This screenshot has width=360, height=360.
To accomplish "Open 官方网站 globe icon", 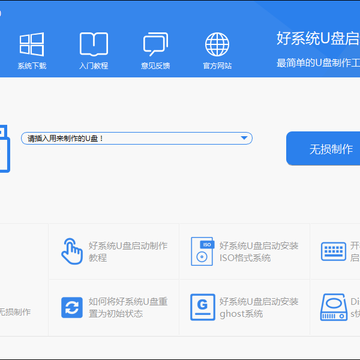I will 217,44.
